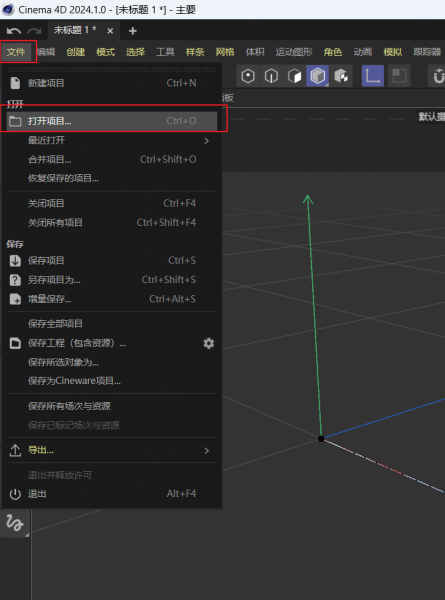
Task: Select Polygons mode icon in toolbar
Action: [294, 76]
